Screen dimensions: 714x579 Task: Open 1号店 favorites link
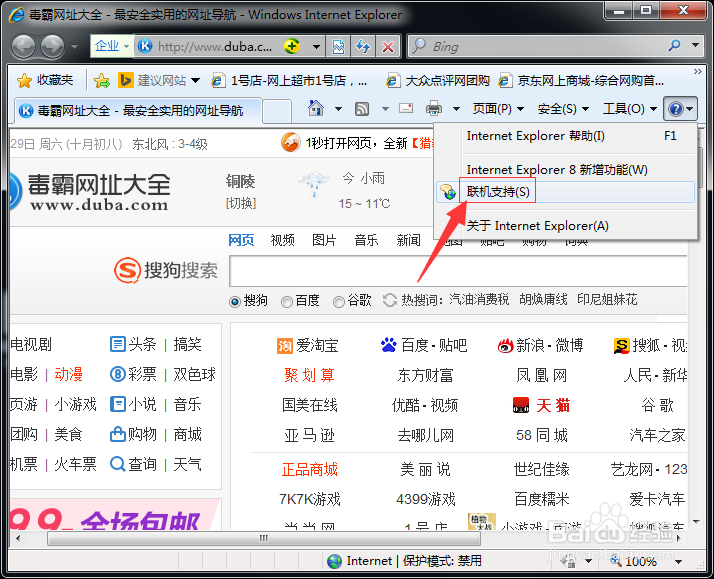coord(290,81)
